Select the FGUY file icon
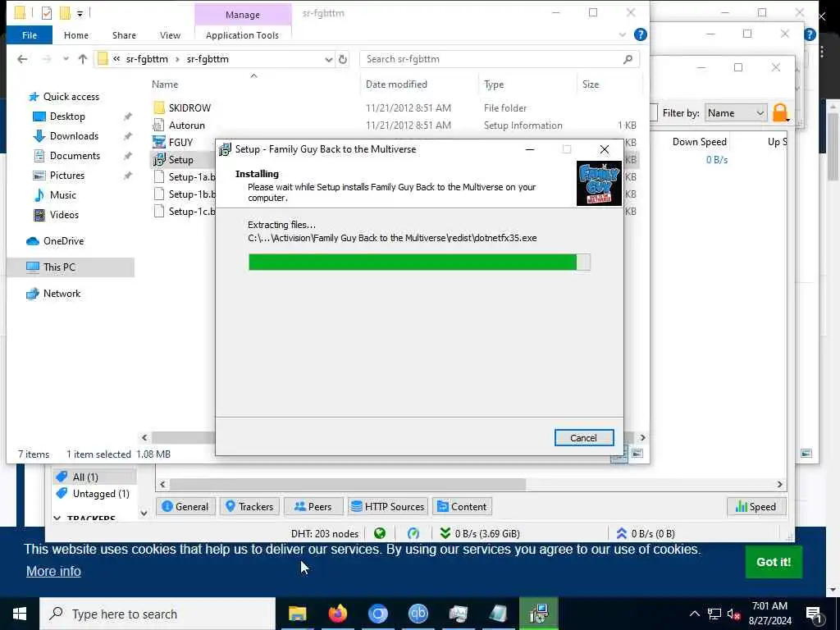840x630 pixels. click(x=158, y=143)
